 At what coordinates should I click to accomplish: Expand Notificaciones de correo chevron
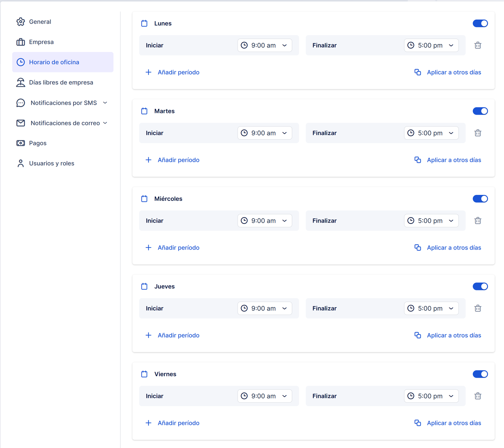point(105,123)
